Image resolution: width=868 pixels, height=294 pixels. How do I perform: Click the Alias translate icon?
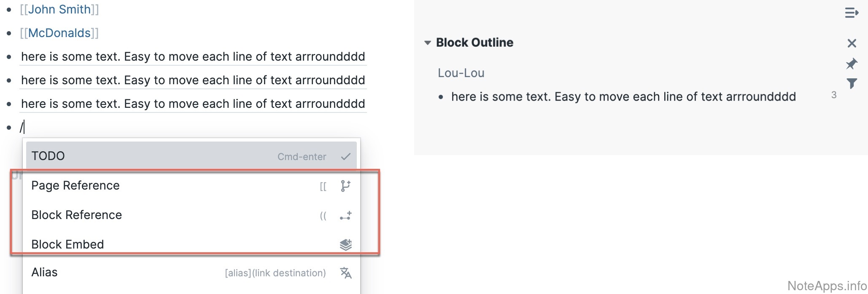345,273
